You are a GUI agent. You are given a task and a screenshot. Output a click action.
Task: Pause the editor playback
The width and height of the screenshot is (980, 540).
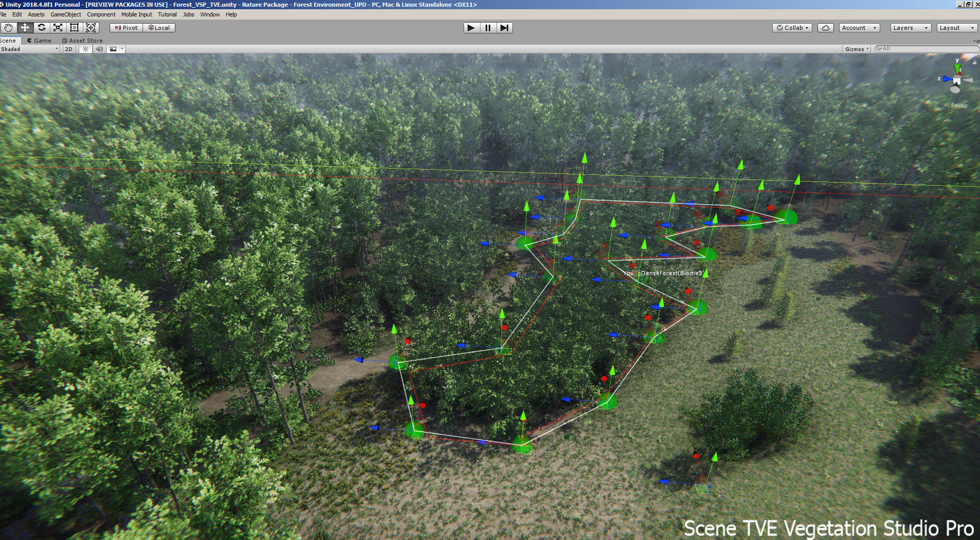(488, 28)
